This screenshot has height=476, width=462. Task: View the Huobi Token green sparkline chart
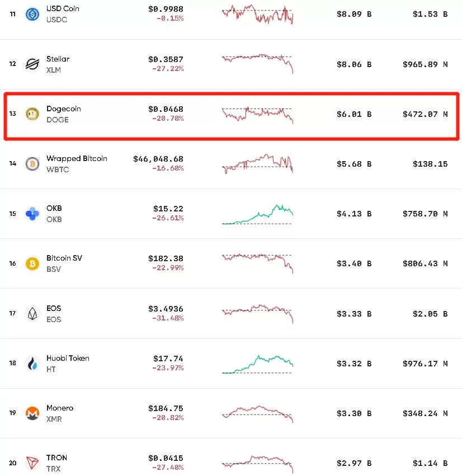pos(257,364)
